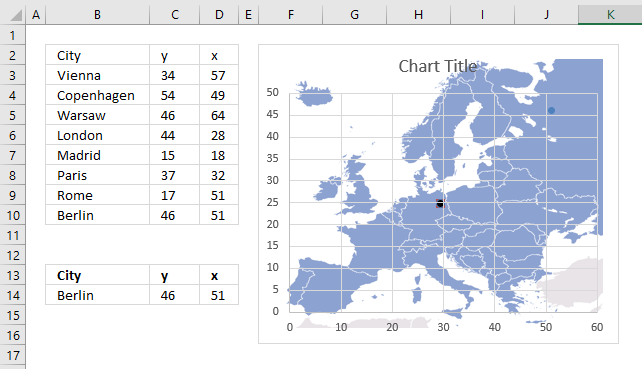Select row 1 header
Screen dimensions: 642x369
point(13,35)
